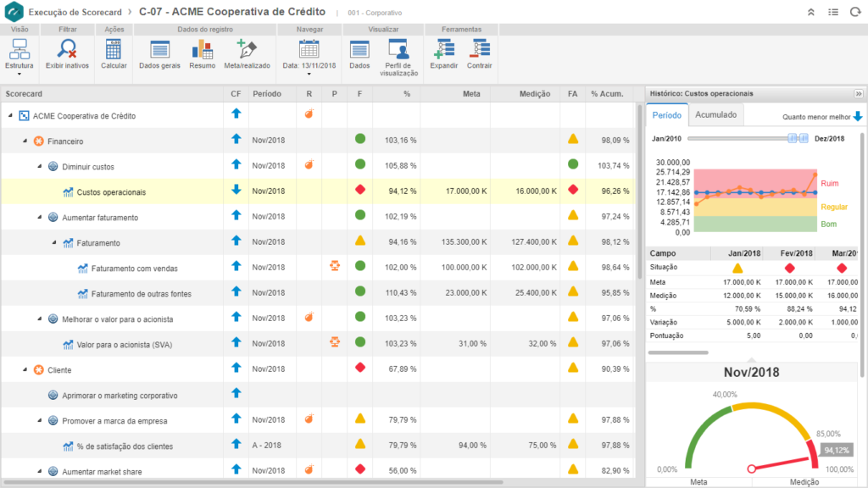Select the Custos operacionais indicator row

click(x=111, y=192)
